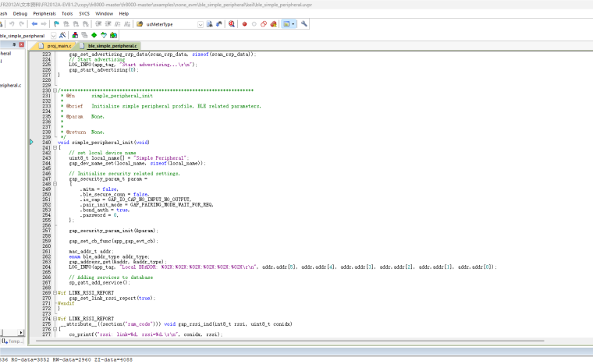
Task: Collapse the function body at line 241
Action: (x=55, y=147)
